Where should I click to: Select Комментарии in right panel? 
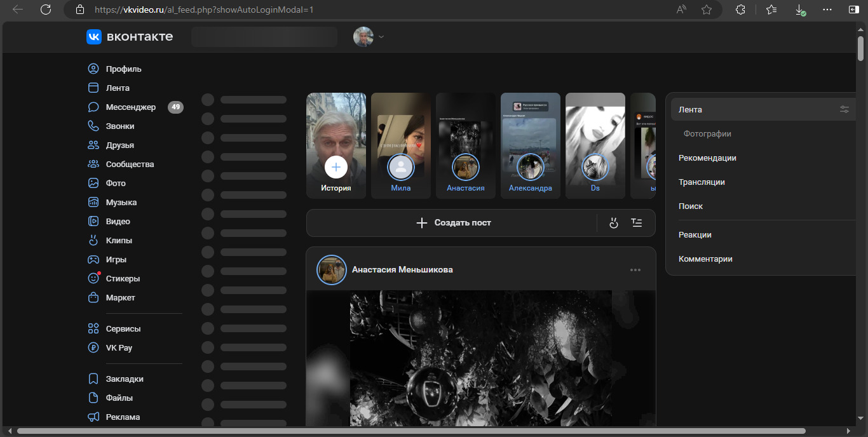(x=705, y=259)
